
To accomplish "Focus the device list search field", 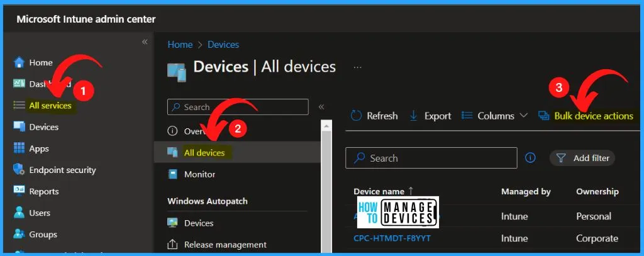I will [431, 158].
